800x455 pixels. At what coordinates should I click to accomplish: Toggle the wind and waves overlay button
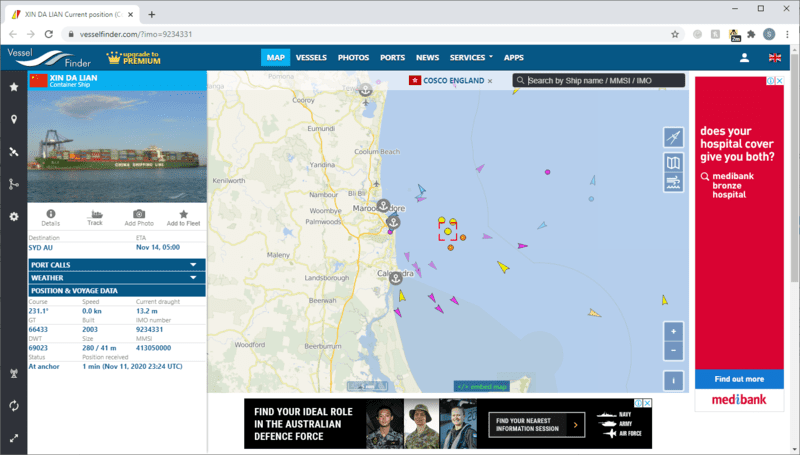point(673,183)
